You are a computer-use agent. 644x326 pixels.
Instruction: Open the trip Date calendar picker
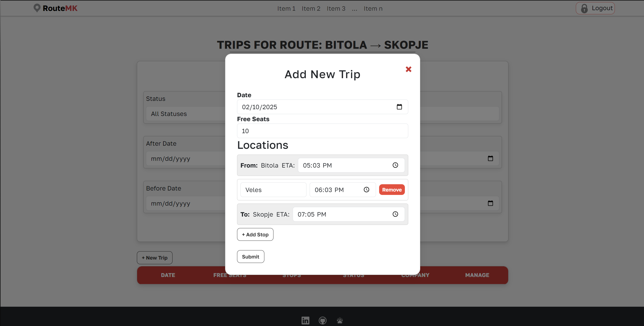tap(399, 107)
